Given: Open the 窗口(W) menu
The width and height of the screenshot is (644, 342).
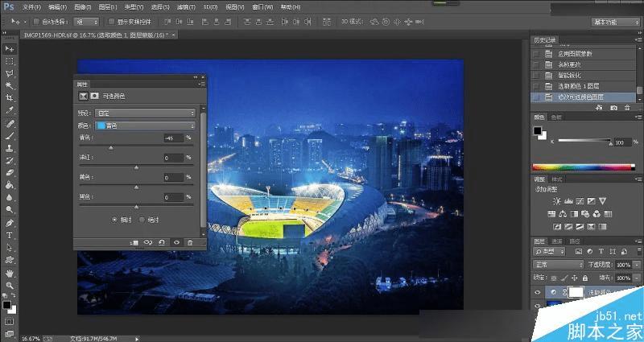Looking at the screenshot, I should pos(262,7).
